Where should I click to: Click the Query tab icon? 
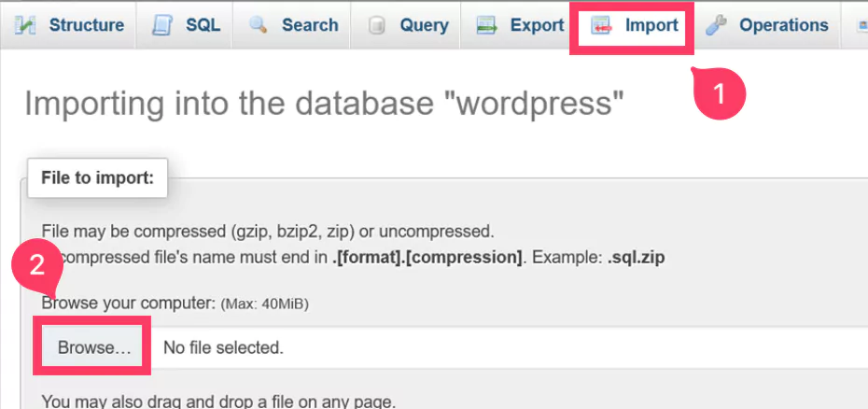tap(376, 26)
